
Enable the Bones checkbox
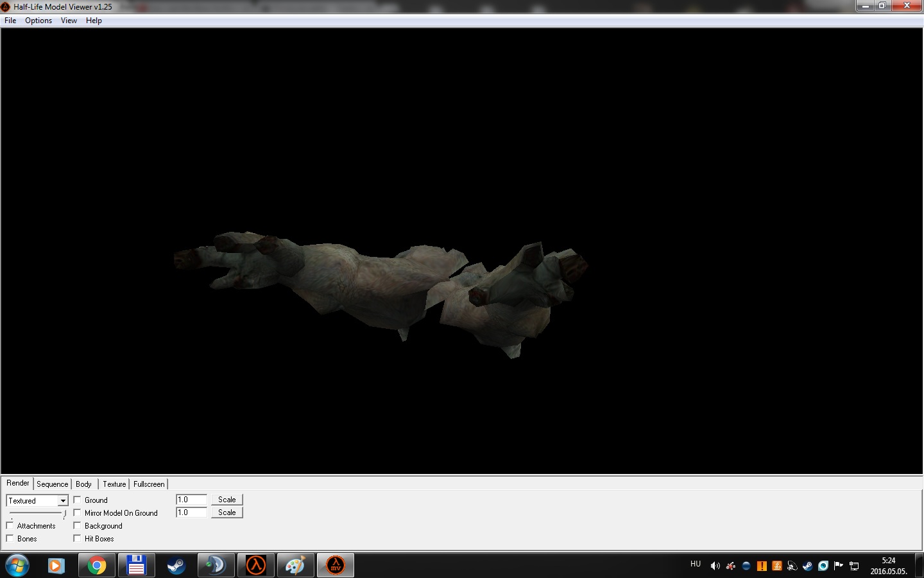10,538
